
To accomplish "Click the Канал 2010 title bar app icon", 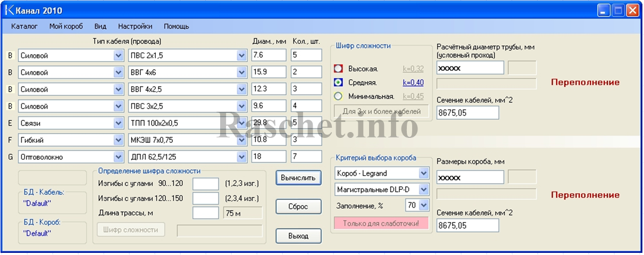I will pyautogui.click(x=9, y=10).
